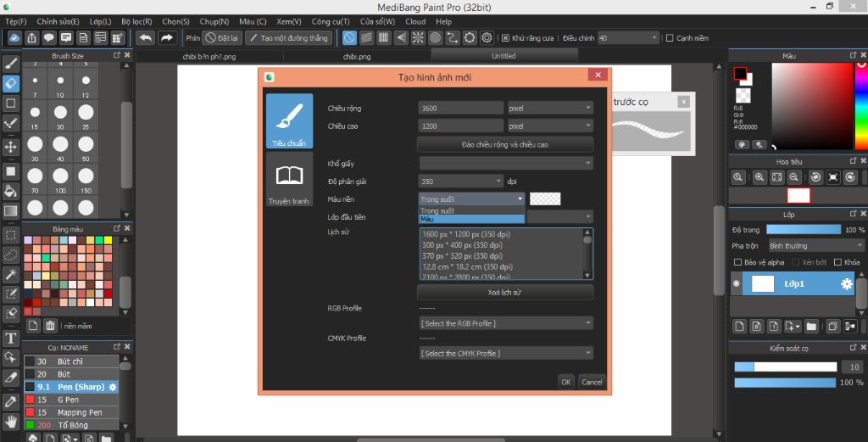
Task: Click the black foreground color swatch
Action: 740,73
